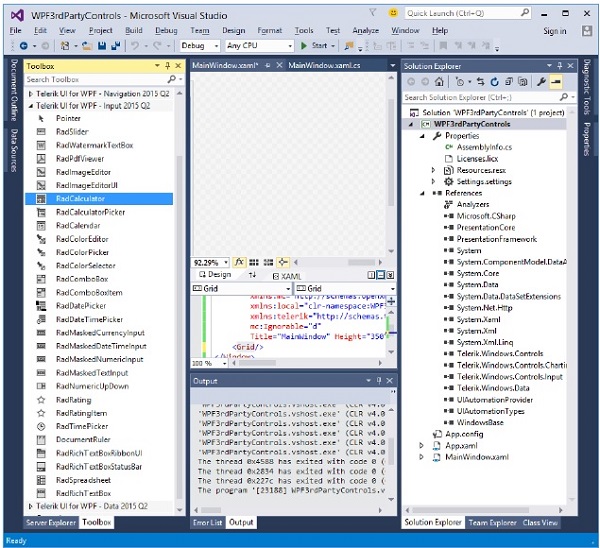Image resolution: width=600 pixels, height=548 pixels.
Task: Open the Debug configuration dropdown
Action: (200, 46)
